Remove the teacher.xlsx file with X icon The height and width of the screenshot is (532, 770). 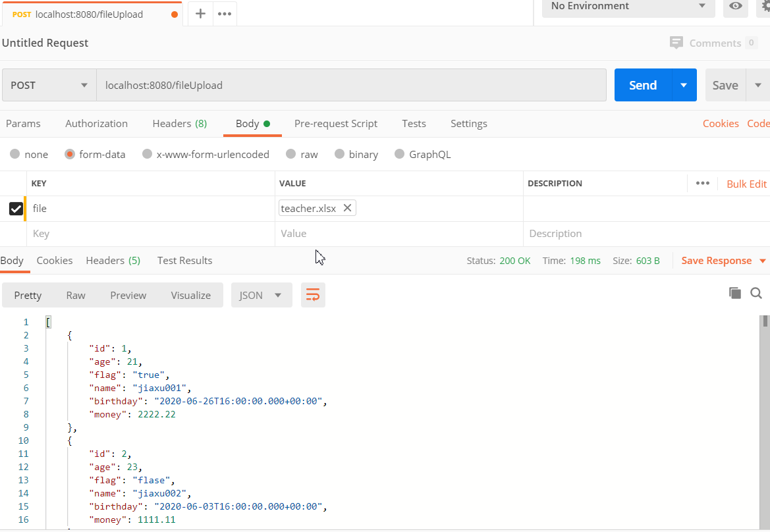[347, 208]
